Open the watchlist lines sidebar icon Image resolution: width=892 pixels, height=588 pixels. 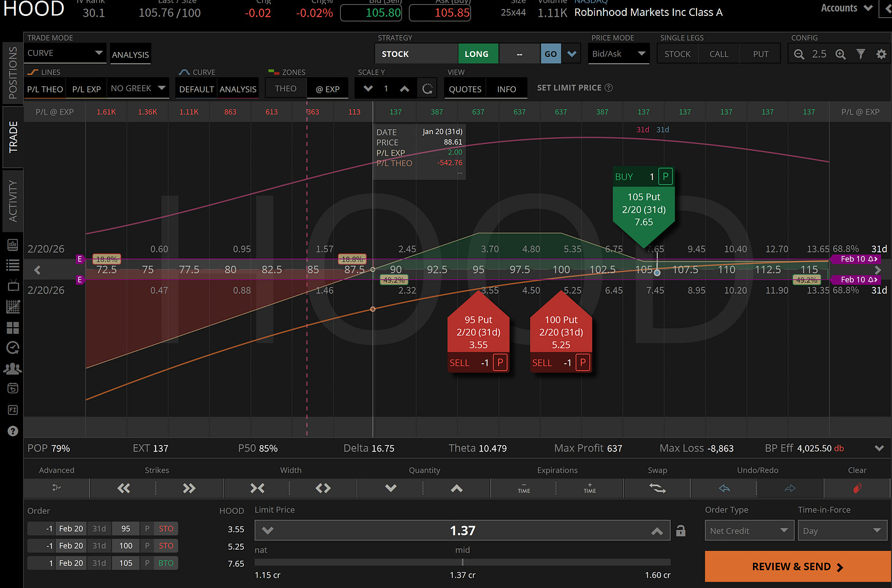point(12,265)
